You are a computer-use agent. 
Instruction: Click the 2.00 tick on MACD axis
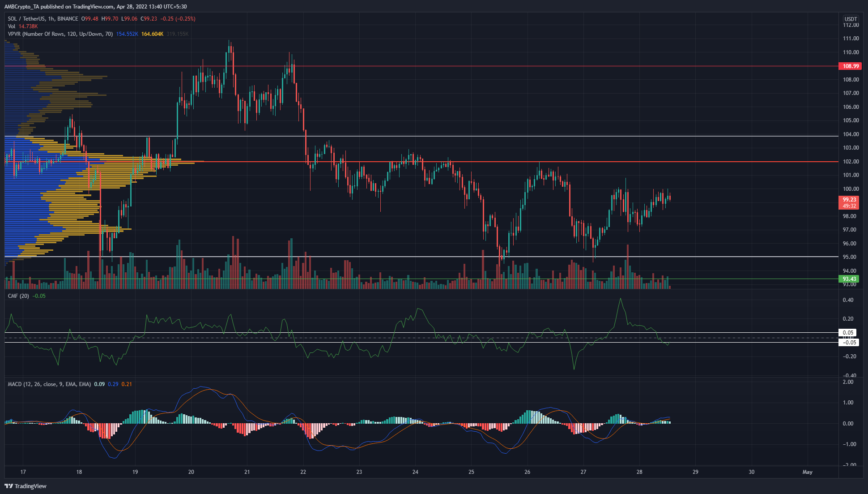848,382
